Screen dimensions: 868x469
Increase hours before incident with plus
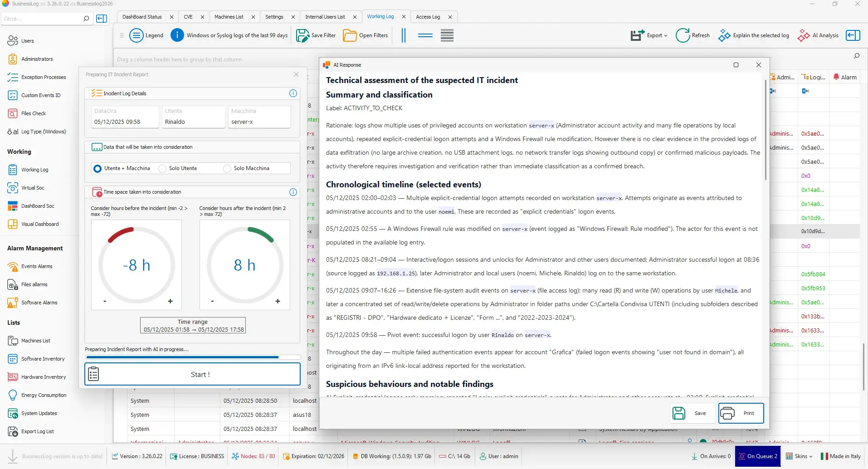pos(170,301)
